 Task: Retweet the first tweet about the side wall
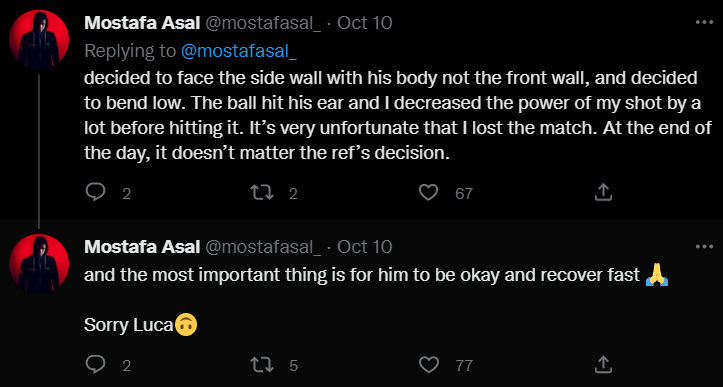coord(262,192)
